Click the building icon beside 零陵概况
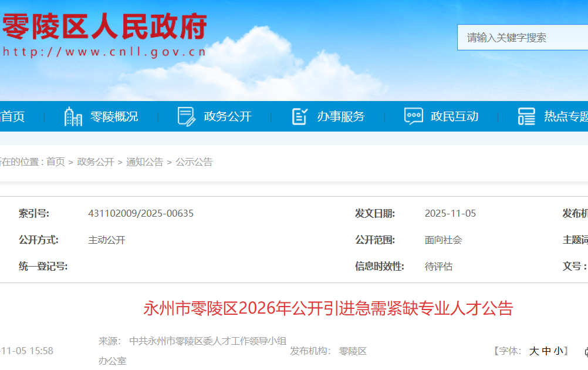 coord(73,116)
